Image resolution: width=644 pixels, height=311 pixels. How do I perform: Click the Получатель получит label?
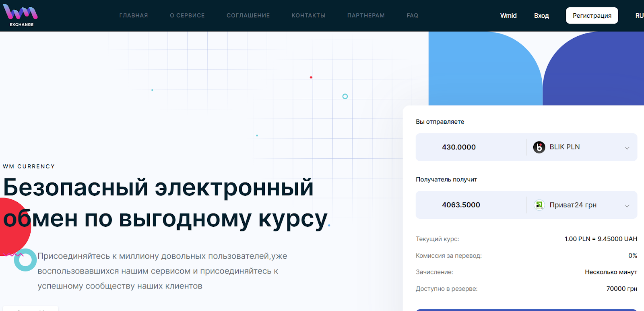(x=446, y=179)
